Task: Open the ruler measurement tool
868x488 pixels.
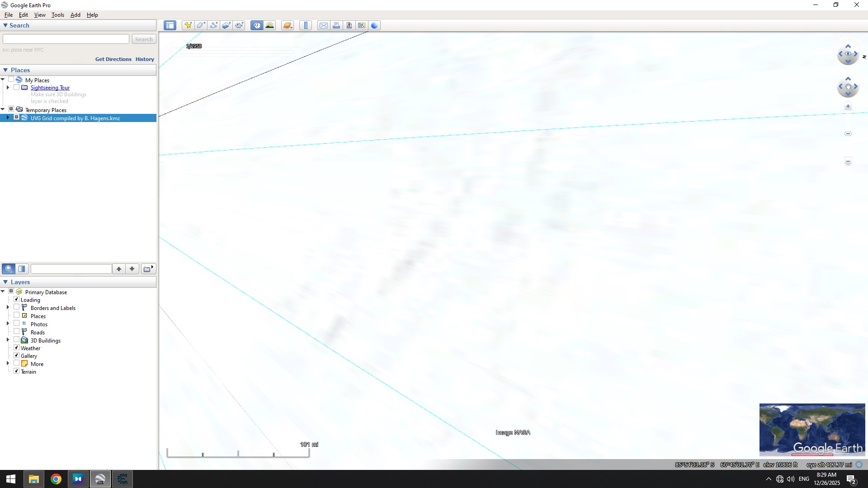Action: pos(306,25)
